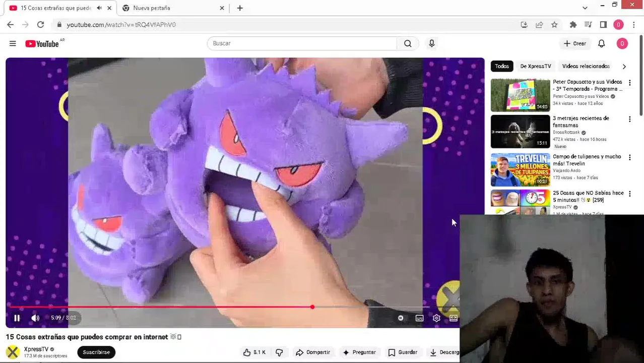Screen dimensions: 644x363
Task: Open the Chrome three-dot menu
Action: coord(633,25)
